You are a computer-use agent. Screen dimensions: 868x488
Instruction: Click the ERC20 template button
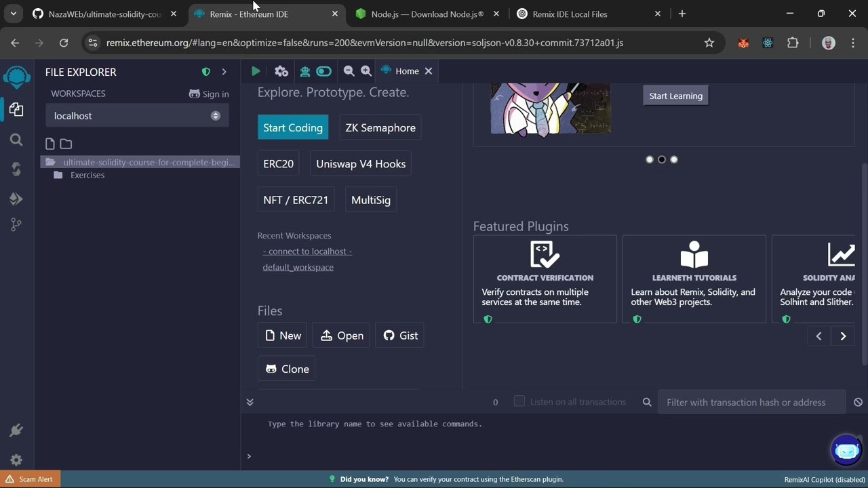[x=279, y=164]
